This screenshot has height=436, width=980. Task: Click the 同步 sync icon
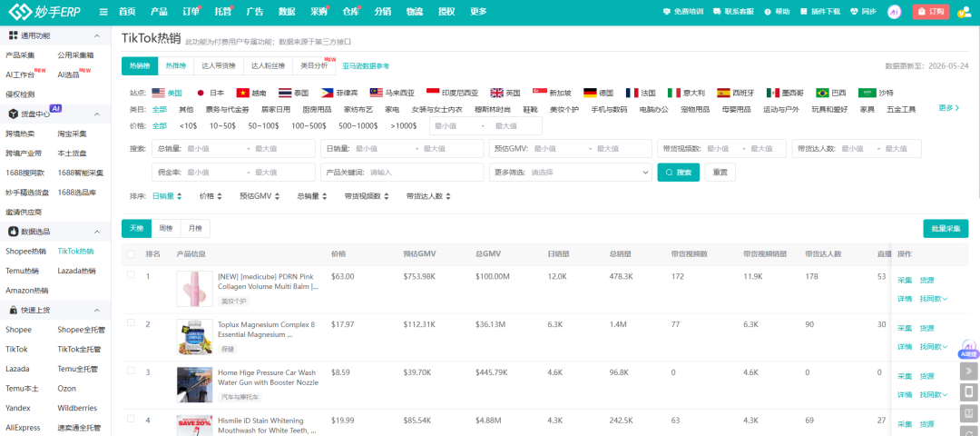click(x=863, y=12)
